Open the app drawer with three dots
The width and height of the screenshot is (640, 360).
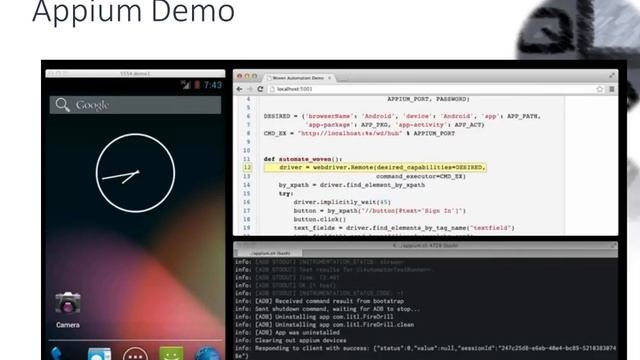[x=135, y=354]
